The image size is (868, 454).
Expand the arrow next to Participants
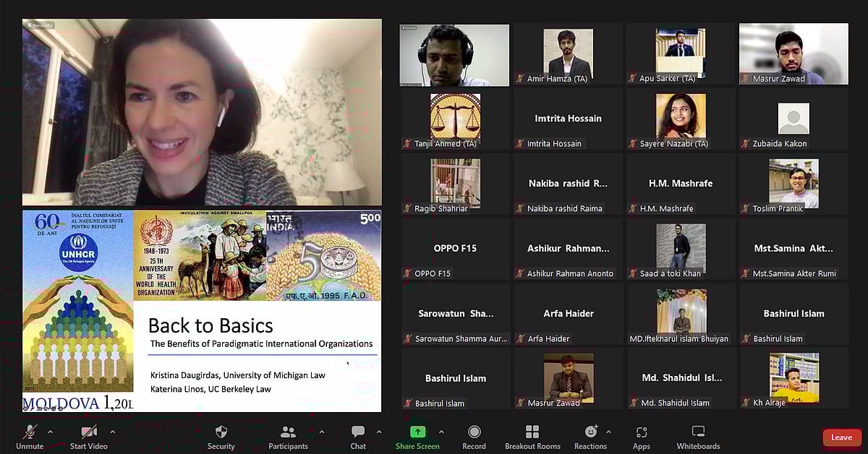[x=321, y=432]
